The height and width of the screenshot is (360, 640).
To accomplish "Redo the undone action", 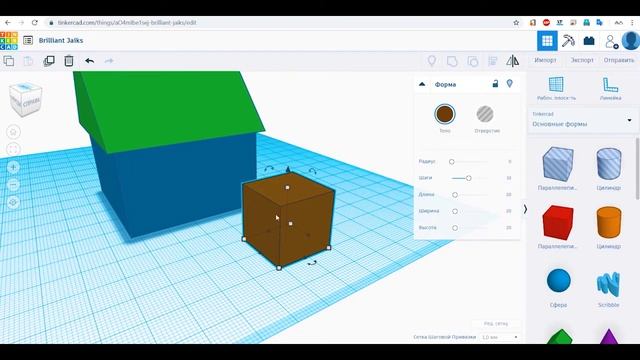I will click(109, 61).
